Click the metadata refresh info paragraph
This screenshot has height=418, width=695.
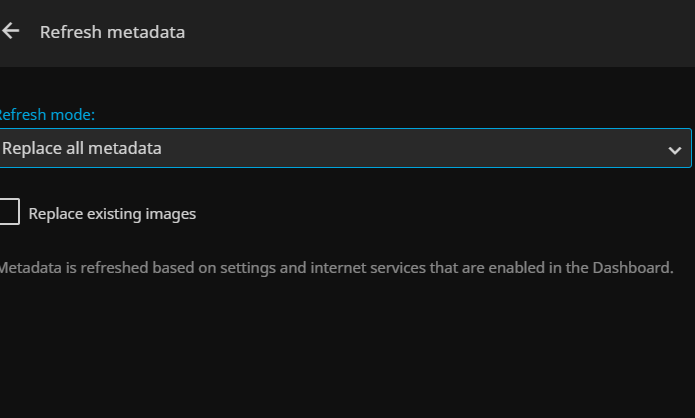[336, 268]
